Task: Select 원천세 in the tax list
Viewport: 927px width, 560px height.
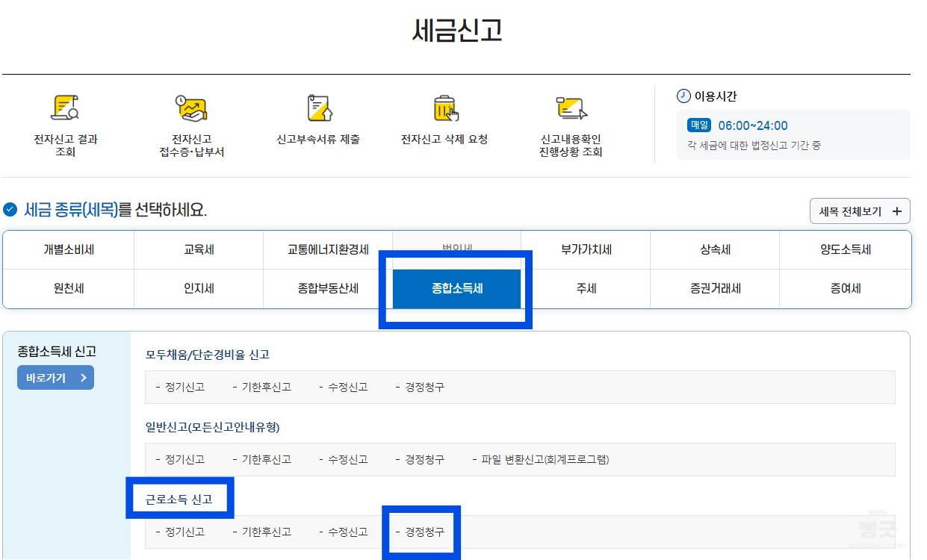Action: (68, 288)
